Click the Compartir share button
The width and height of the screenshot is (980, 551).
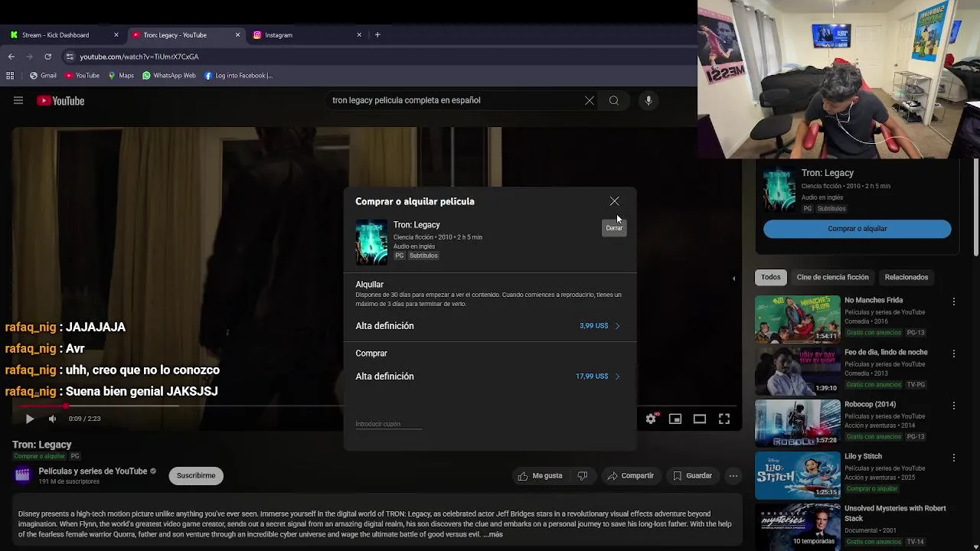(x=630, y=476)
